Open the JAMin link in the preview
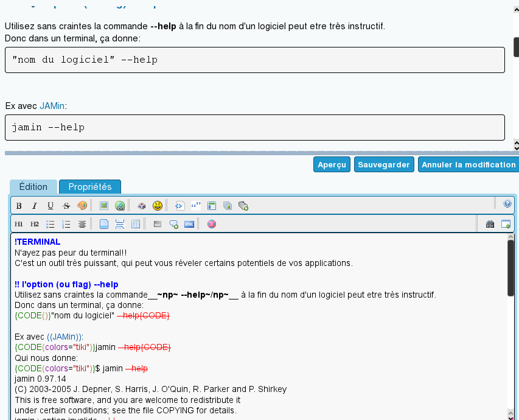Screen dimensions: 519x420 pos(52,106)
